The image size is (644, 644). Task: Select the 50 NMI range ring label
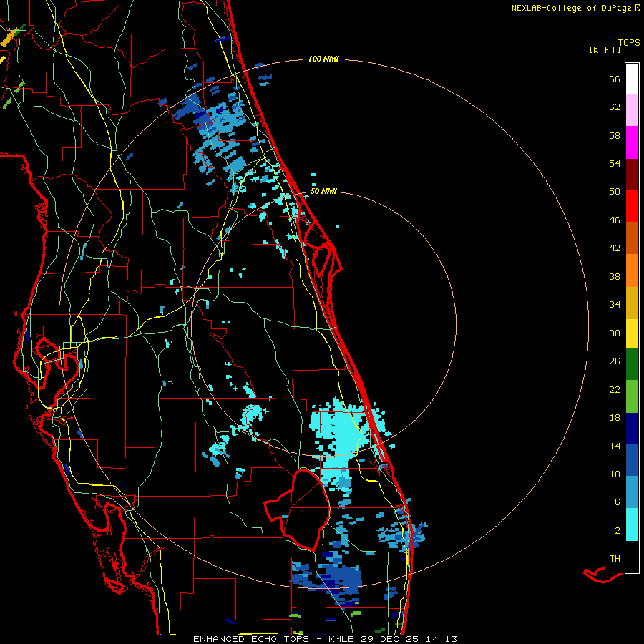[323, 191]
